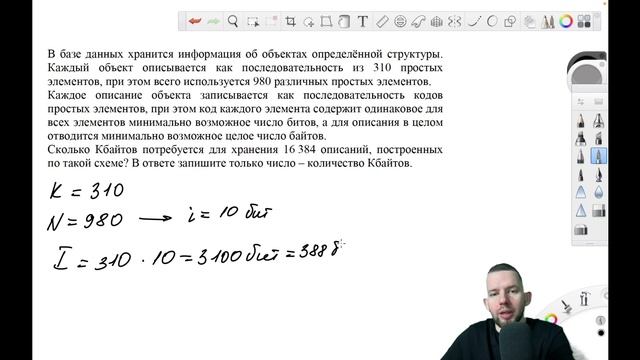Pick the brush left of highlighted pen
This screenshot has height=360, width=640.
coord(580,156)
